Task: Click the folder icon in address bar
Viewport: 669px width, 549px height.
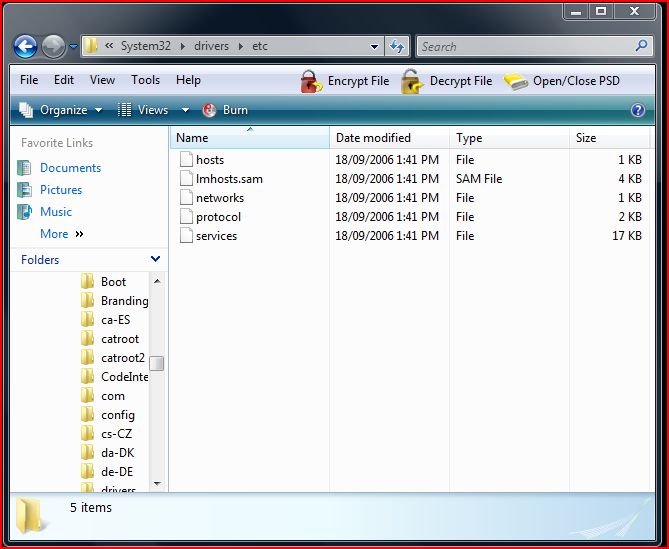Action: [90, 46]
